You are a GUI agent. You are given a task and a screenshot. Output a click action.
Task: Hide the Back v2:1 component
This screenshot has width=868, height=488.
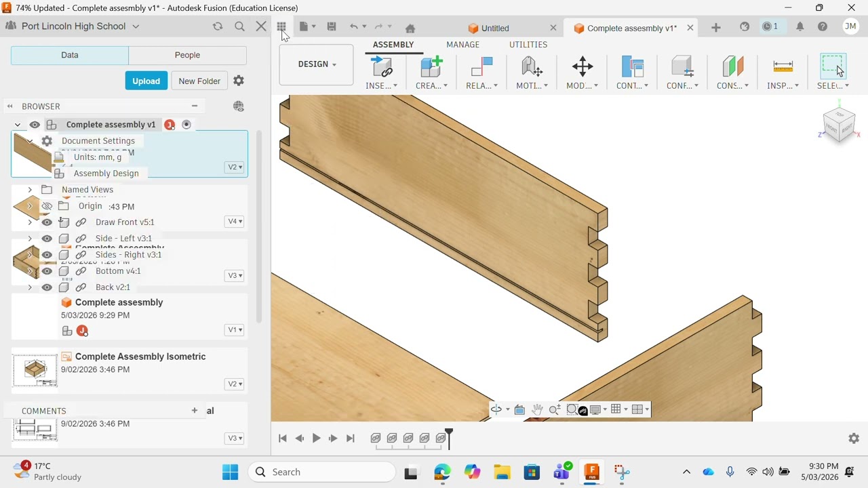pyautogui.click(x=47, y=287)
